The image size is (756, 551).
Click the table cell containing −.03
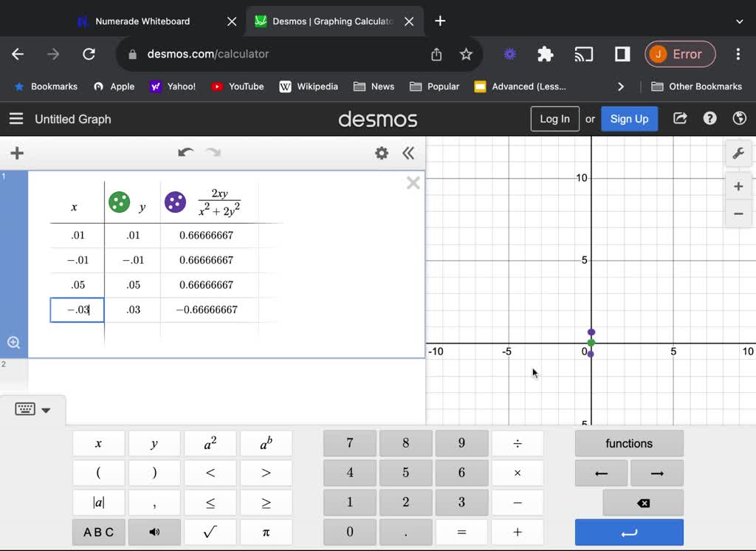point(78,310)
